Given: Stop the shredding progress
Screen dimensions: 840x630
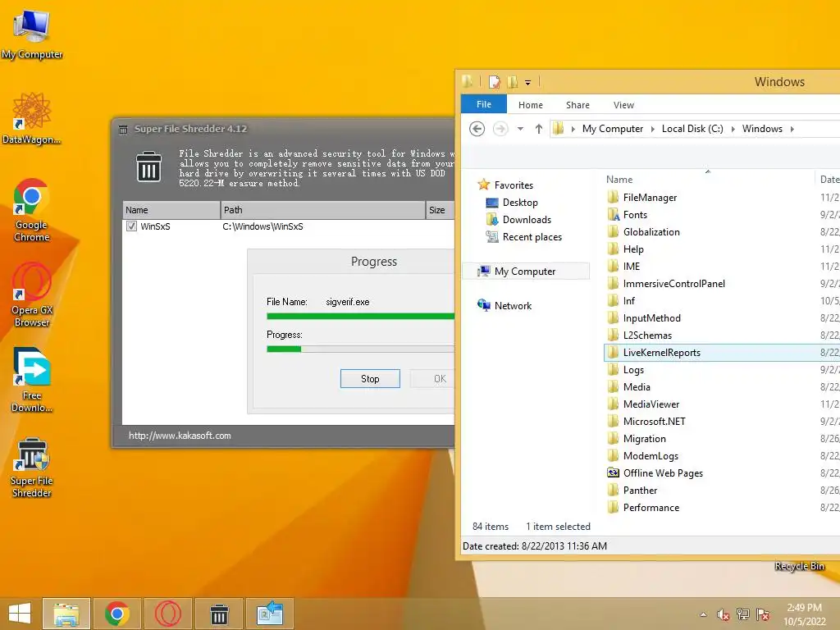Looking at the screenshot, I should [370, 379].
